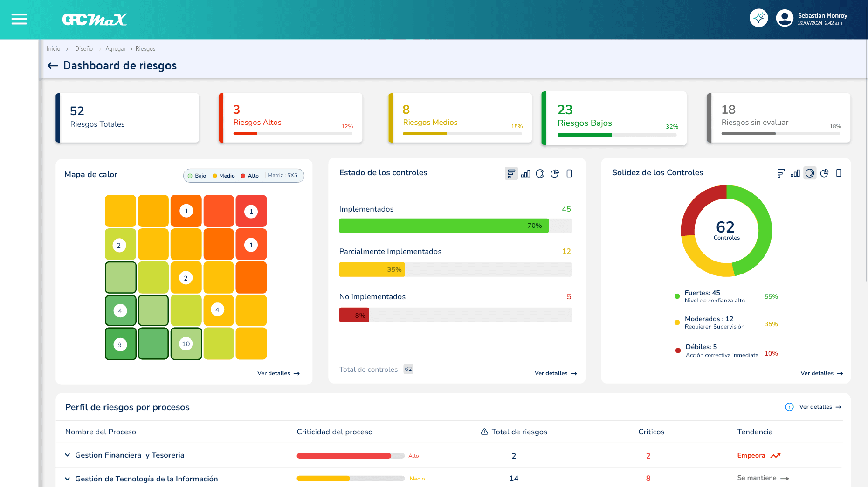868x487 pixels.
Task: Toggle the Bajo legend in Mapa de calor
Action: click(196, 176)
